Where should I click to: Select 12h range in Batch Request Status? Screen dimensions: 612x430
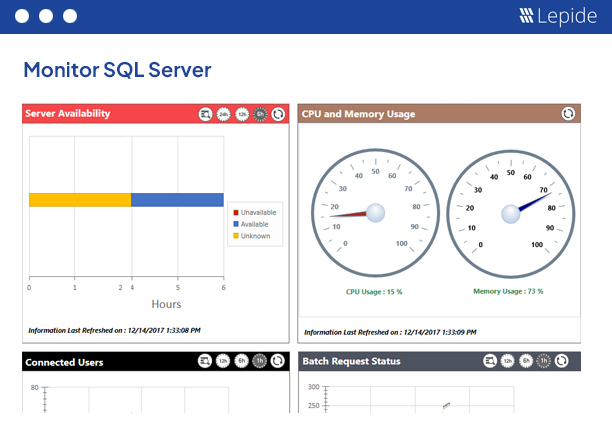(508, 361)
